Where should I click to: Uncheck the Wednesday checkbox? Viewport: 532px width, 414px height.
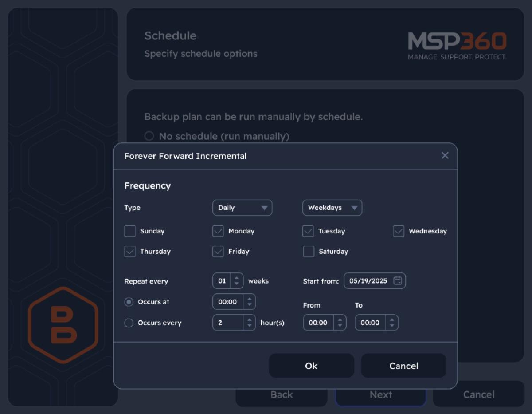[399, 231]
